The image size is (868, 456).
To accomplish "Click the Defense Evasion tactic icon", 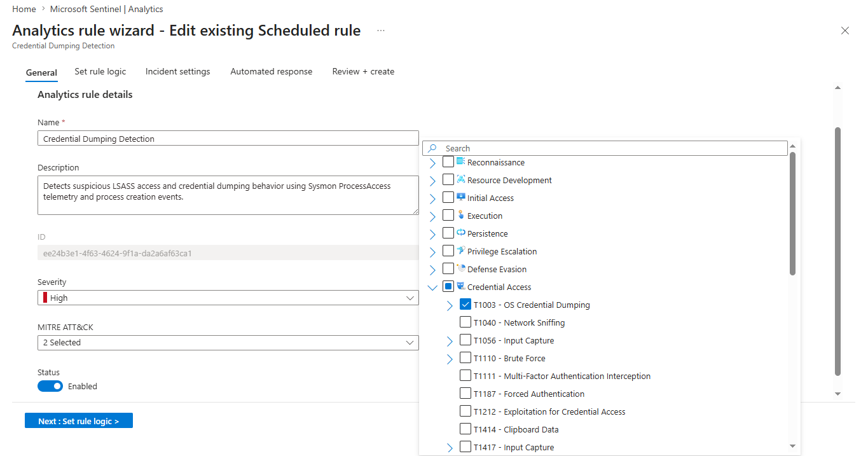I will [x=461, y=268].
